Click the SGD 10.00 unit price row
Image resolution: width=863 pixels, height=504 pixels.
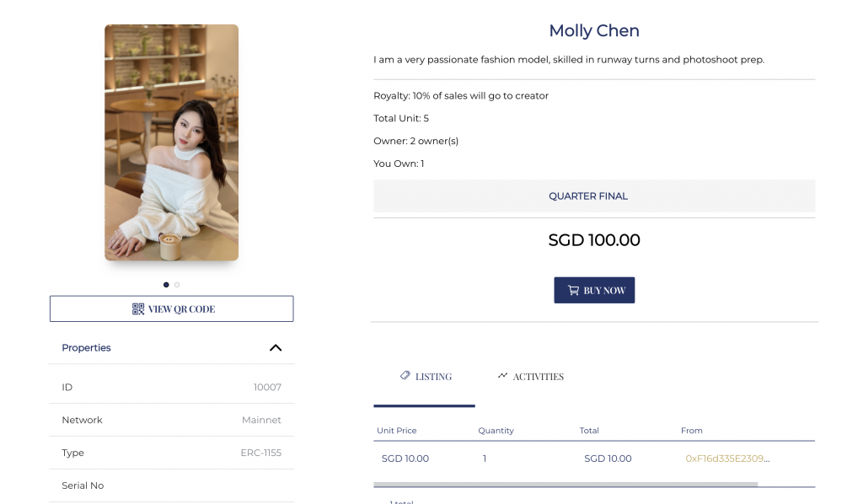click(x=594, y=458)
